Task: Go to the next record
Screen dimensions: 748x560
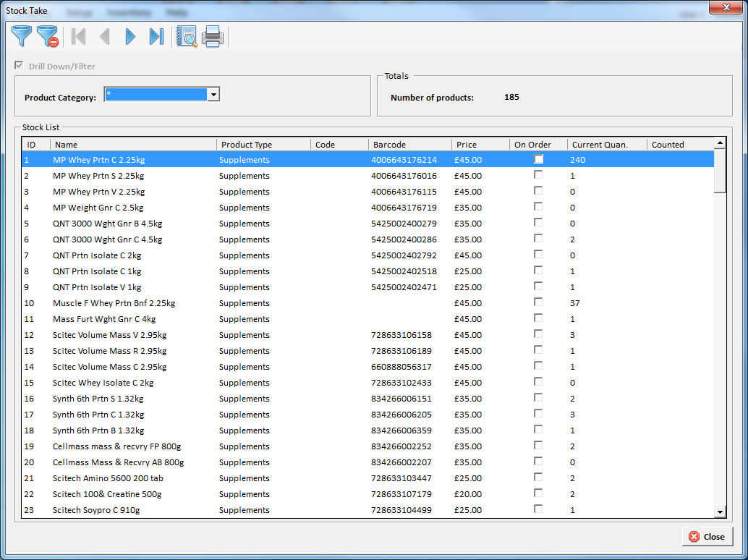Action: [x=130, y=36]
